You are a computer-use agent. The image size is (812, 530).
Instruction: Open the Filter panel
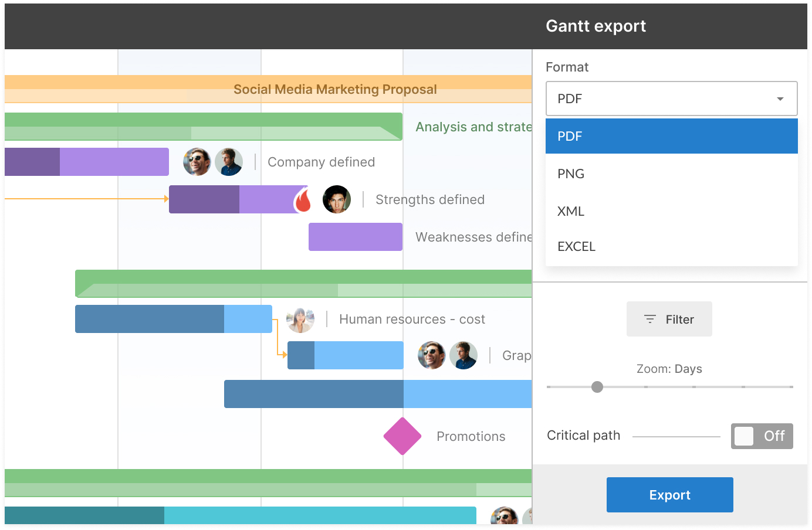[x=669, y=319]
